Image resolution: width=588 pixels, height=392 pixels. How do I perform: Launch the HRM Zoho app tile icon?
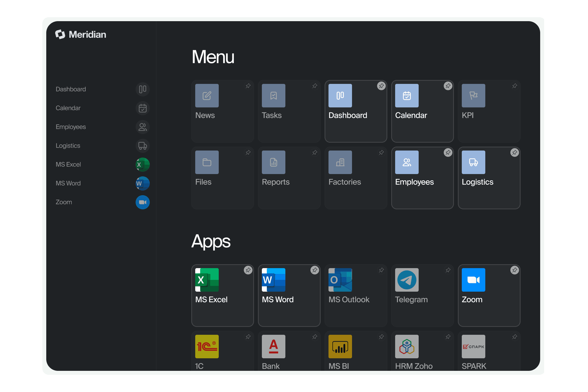[407, 347]
